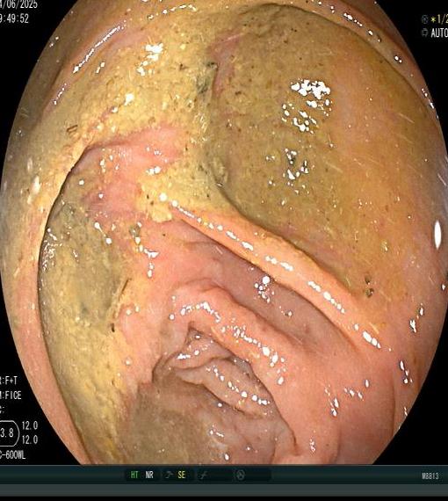Click the 9:49:52 time stamp
This screenshot has width=448, height=501.
[x=14, y=18]
